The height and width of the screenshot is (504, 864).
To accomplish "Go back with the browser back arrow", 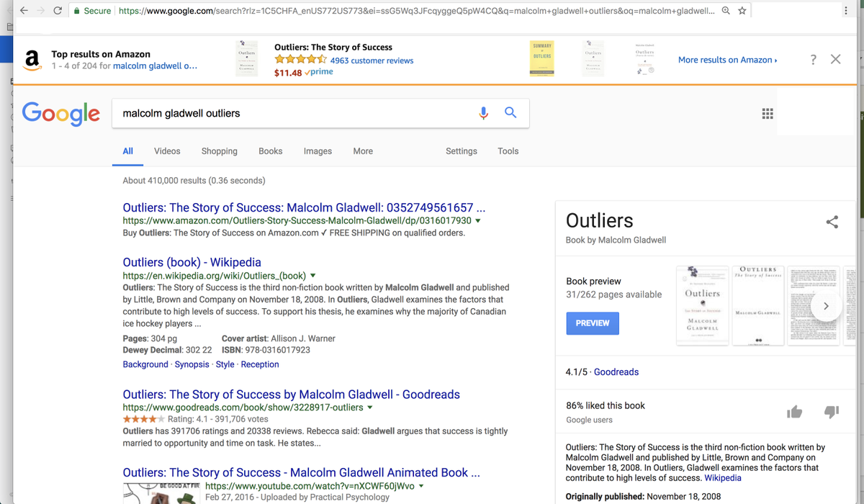I will coord(24,11).
